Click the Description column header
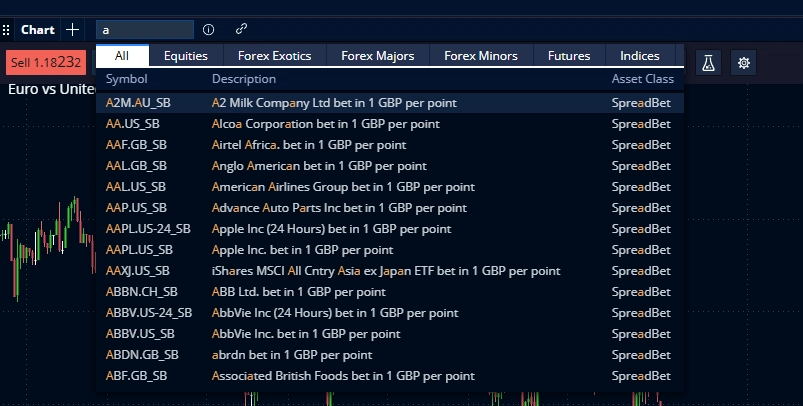The image size is (803, 406). tap(244, 79)
